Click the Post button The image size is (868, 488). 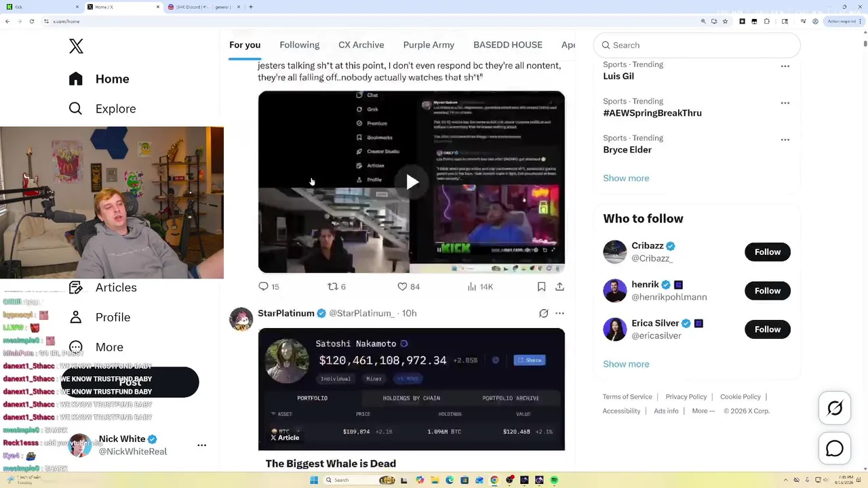(130, 382)
